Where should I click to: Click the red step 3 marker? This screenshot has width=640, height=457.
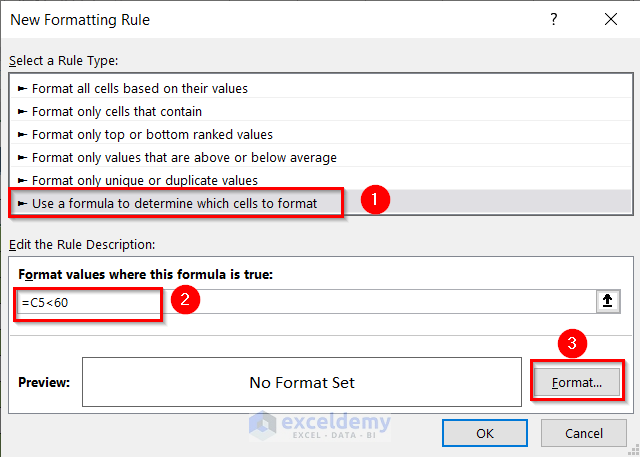point(571,344)
